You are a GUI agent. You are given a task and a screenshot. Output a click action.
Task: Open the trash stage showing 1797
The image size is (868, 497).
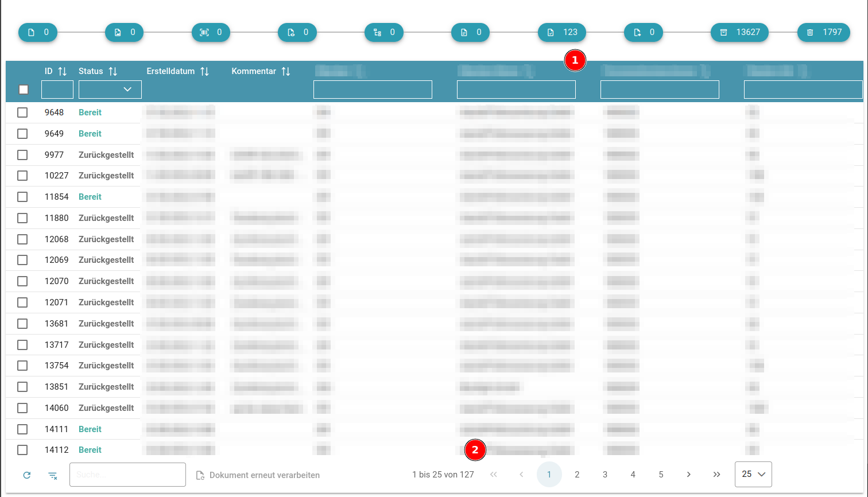click(x=823, y=32)
